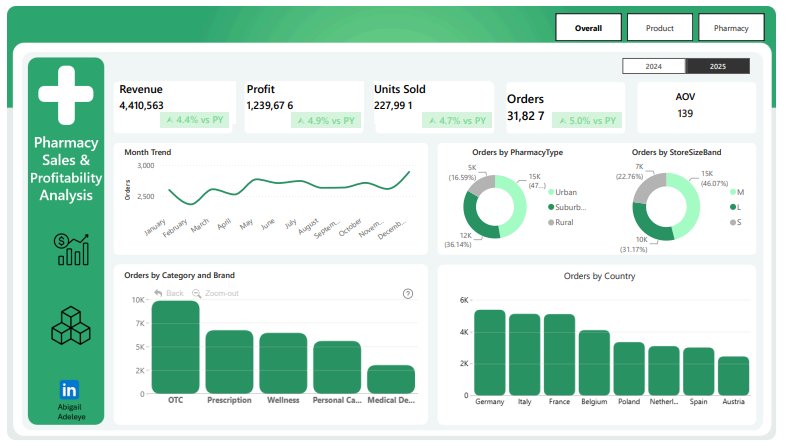Image resolution: width=788 pixels, height=445 pixels.
Task: Click the AOV value 139
Action: [685, 114]
